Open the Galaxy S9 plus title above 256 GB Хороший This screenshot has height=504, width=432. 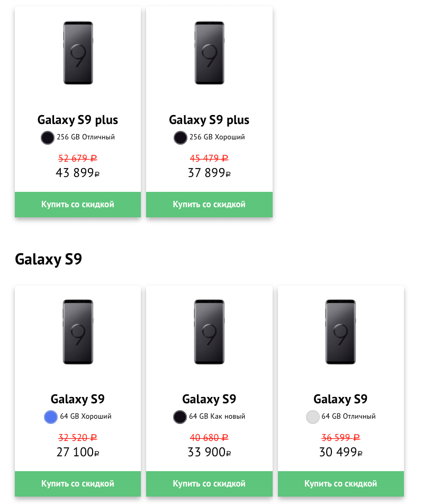209,120
